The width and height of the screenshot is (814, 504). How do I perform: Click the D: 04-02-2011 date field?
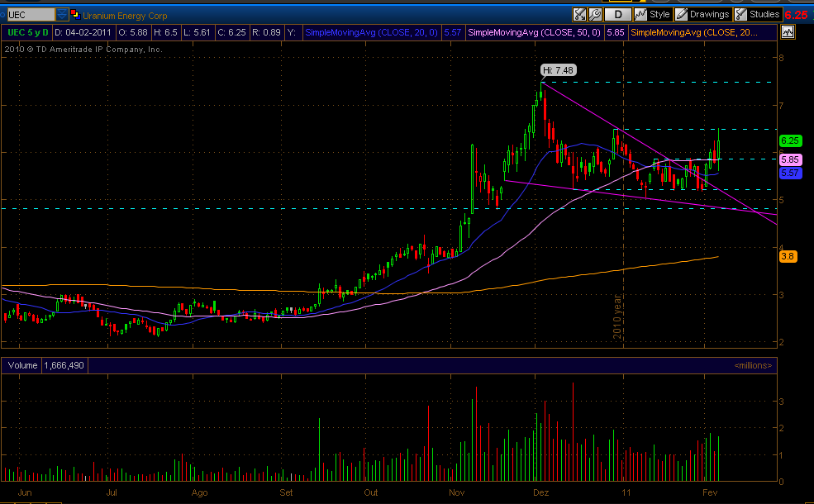coord(83,32)
